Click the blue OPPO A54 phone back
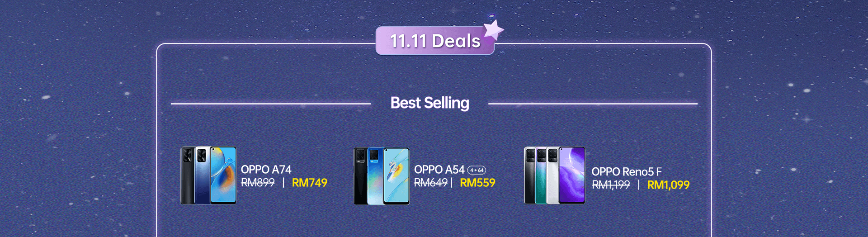 [375, 176]
